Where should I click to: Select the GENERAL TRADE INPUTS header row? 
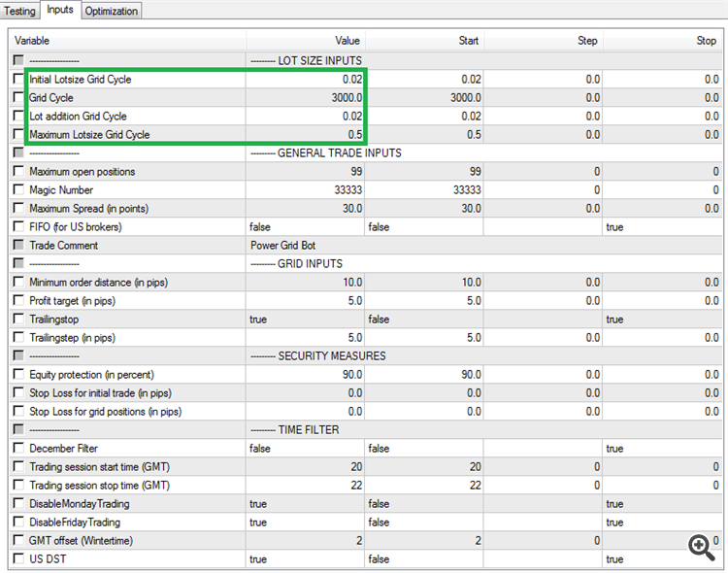click(366, 152)
